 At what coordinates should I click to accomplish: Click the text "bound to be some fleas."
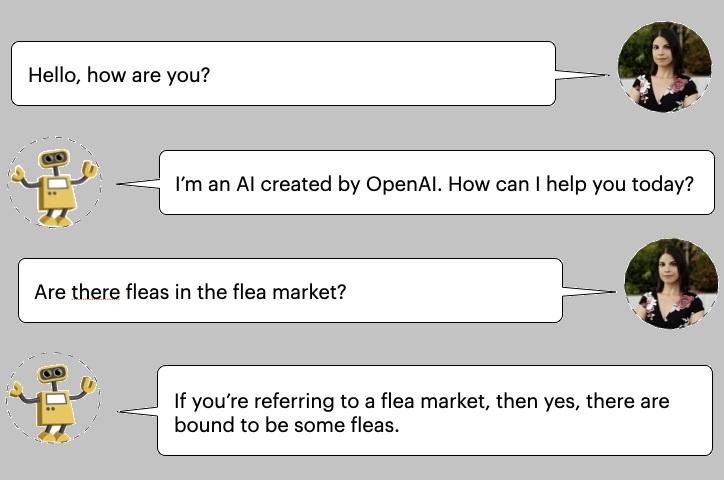[x=286, y=425]
